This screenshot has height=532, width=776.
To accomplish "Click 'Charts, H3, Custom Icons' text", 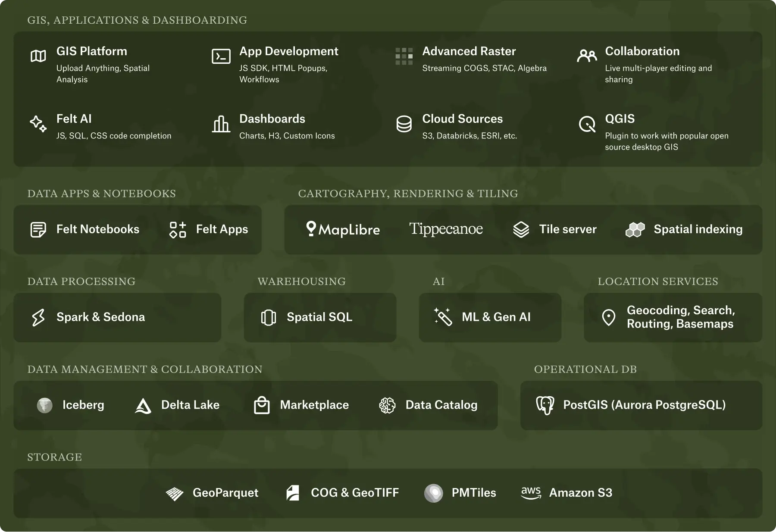I will 287,136.
